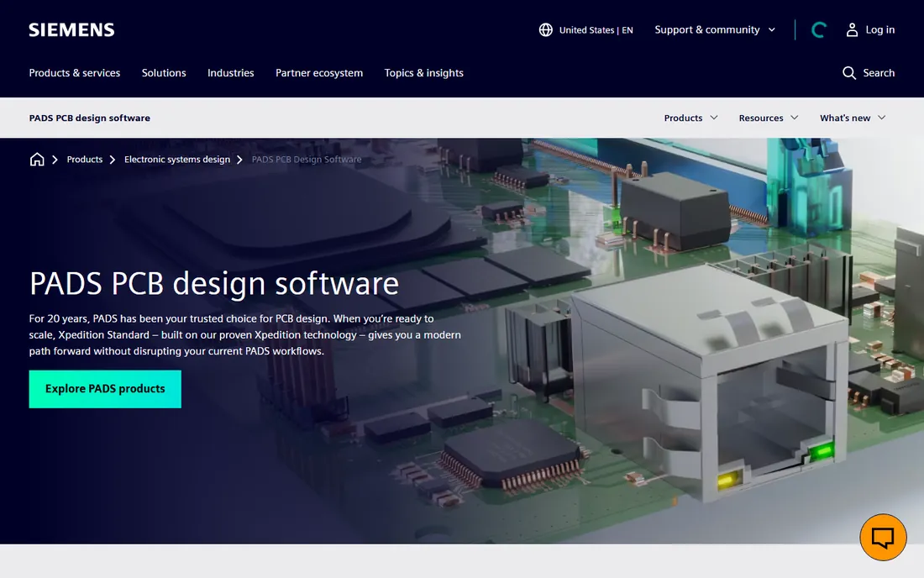Click PADS PCB design software subnav title
The height and width of the screenshot is (578, 924).
(90, 118)
